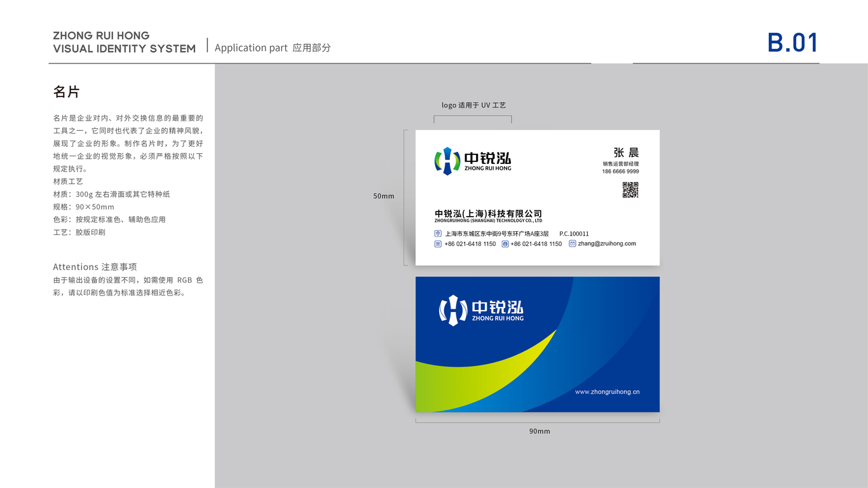
Task: Click the first +86 021-6418 1150 phone number
Action: coord(470,244)
